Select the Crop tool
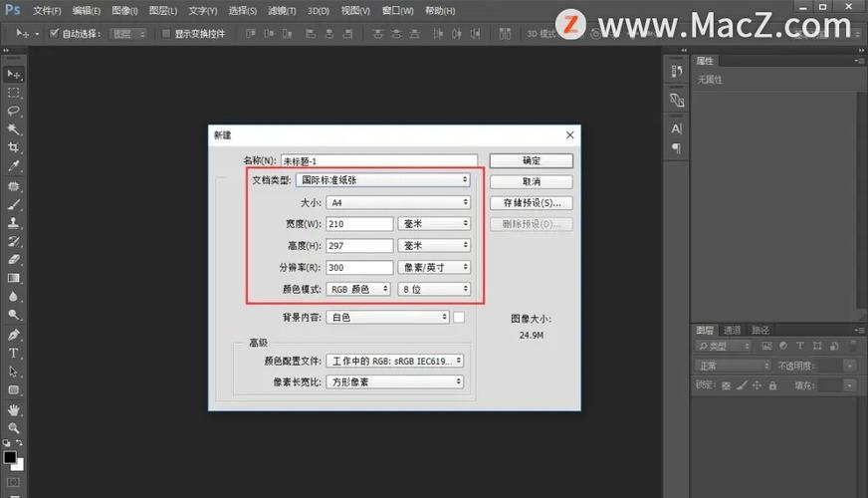Viewport: 868px width, 498px height. pyautogui.click(x=14, y=147)
